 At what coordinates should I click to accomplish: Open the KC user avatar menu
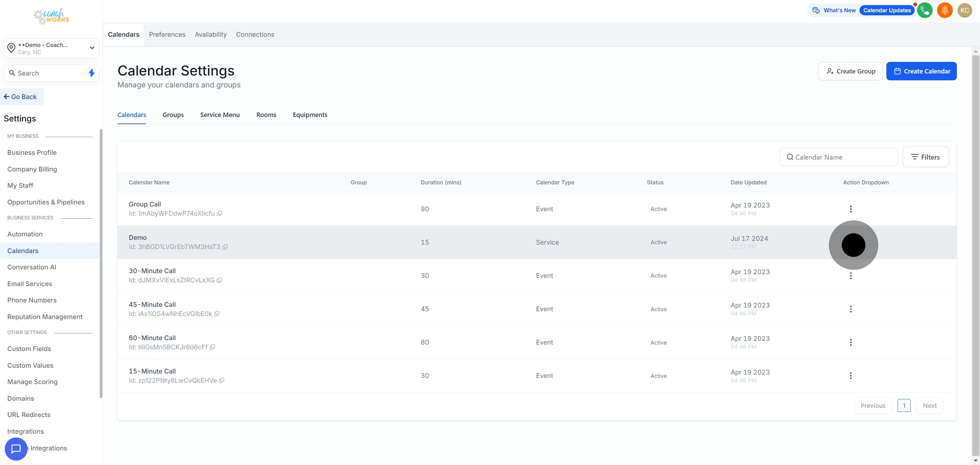click(964, 10)
